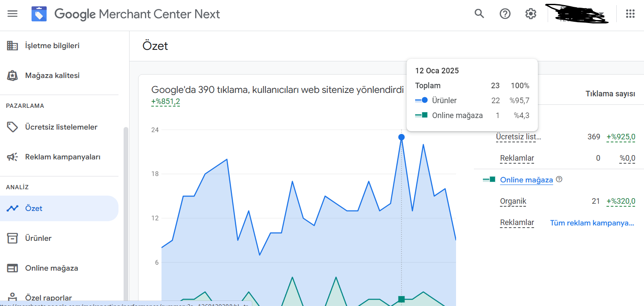Image resolution: width=644 pixels, height=306 pixels.
Task: Click the Toplam tooltip row
Action: point(472,86)
